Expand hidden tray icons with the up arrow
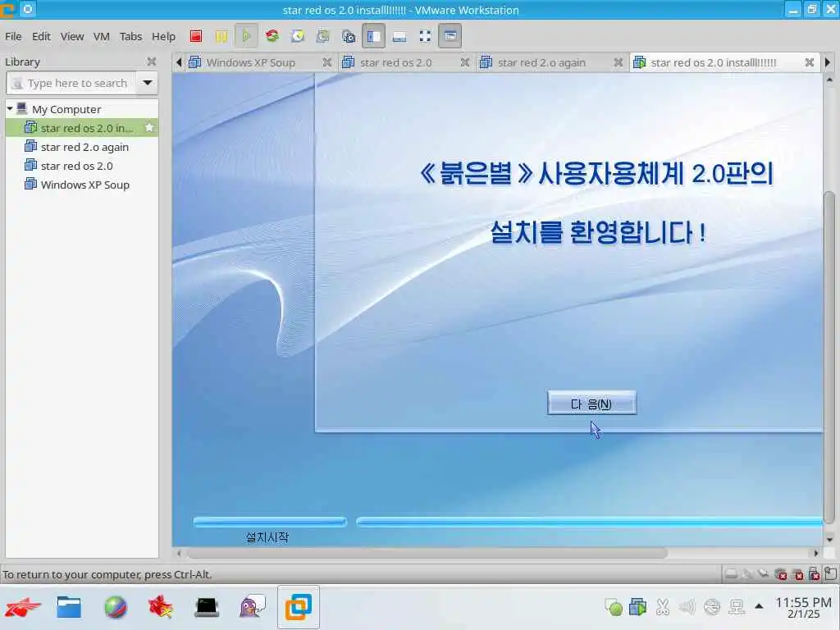This screenshot has width=840, height=630. [x=759, y=606]
